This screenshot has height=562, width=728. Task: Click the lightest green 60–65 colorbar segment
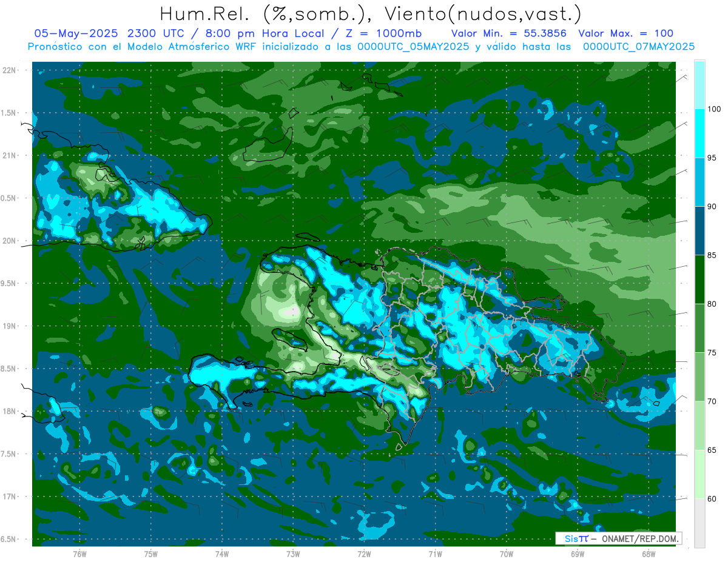pyautogui.click(x=699, y=475)
